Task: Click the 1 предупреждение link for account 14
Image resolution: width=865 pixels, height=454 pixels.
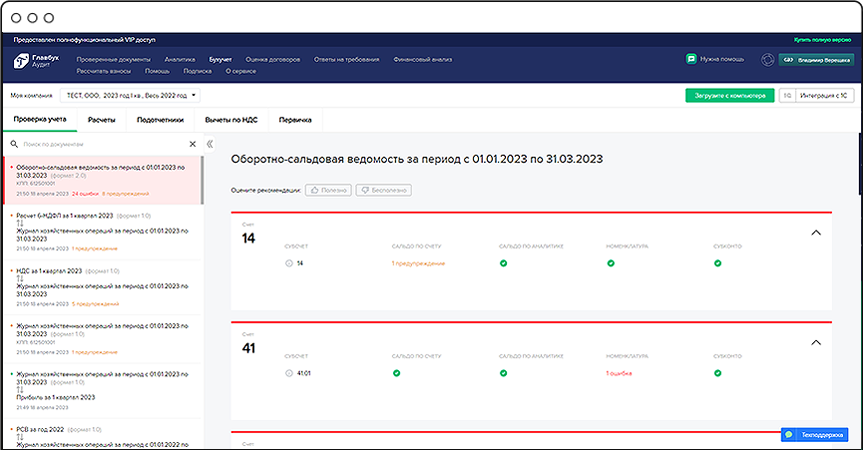Action: [418, 264]
